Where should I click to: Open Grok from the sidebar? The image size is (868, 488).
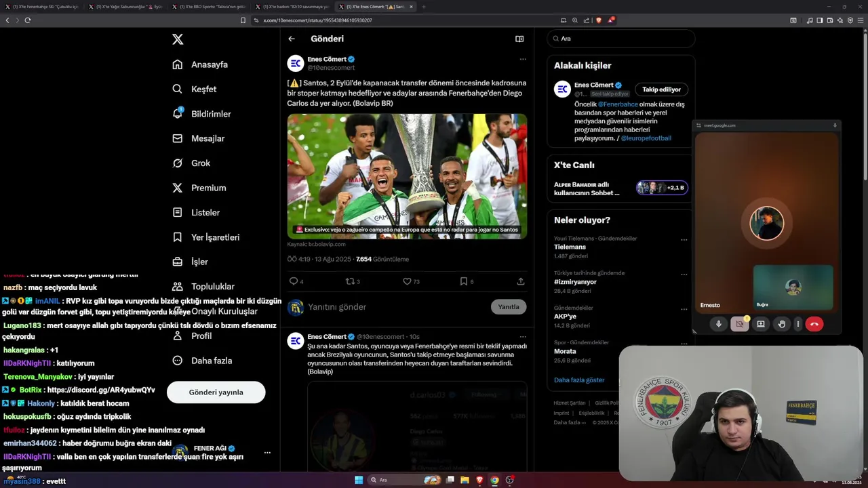(191, 163)
